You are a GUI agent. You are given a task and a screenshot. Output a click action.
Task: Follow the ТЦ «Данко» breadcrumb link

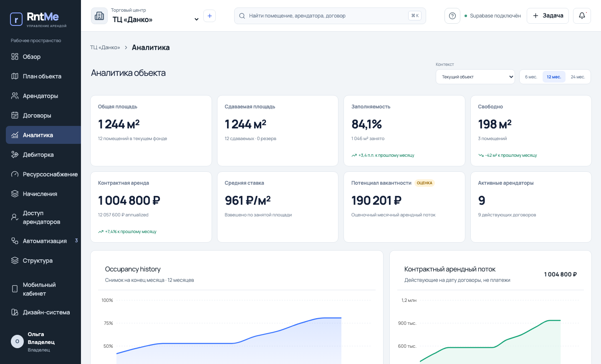[105, 48]
